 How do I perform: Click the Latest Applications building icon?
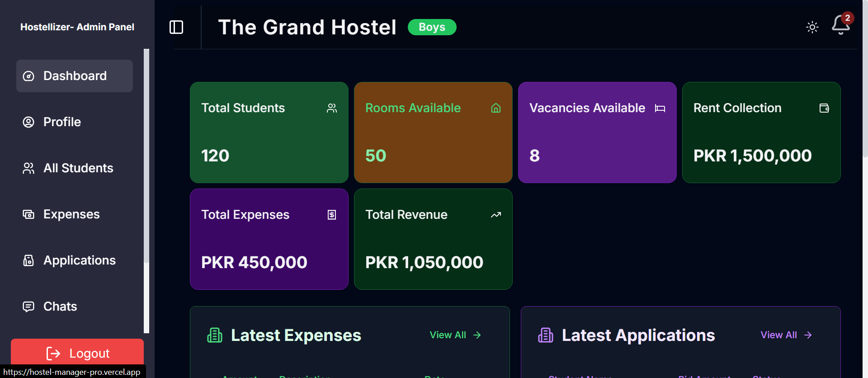[546, 335]
